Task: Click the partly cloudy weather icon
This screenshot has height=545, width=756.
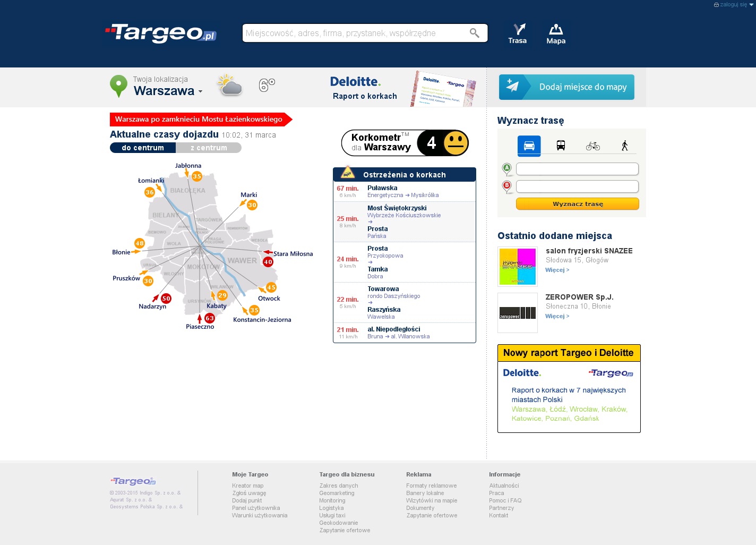Action: coord(230,85)
